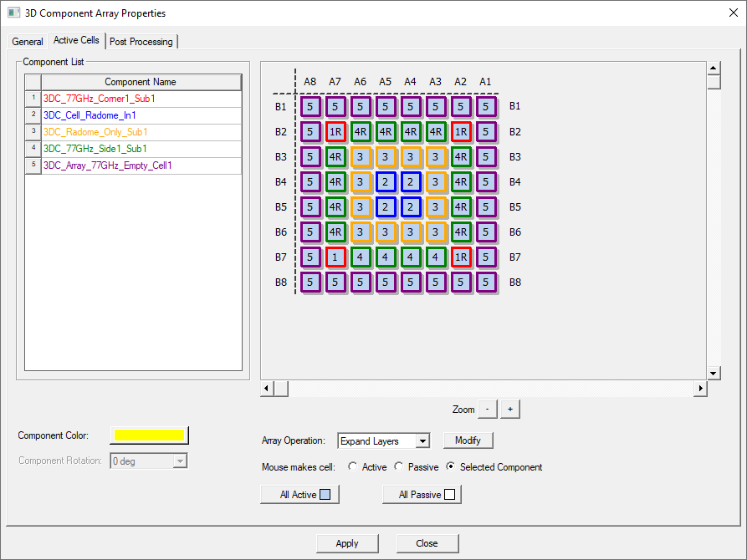This screenshot has height=560, width=747.
Task: Open the Array Operation dropdown
Action: [422, 441]
